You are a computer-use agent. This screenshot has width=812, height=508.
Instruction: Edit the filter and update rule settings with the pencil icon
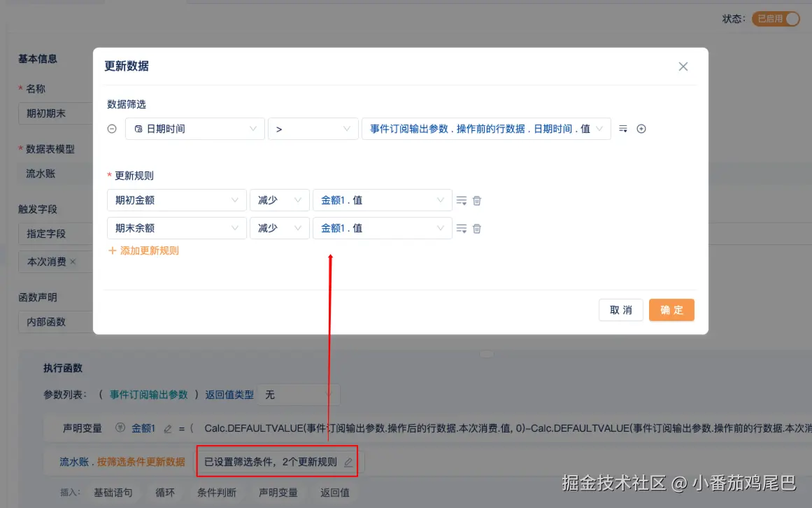point(348,462)
